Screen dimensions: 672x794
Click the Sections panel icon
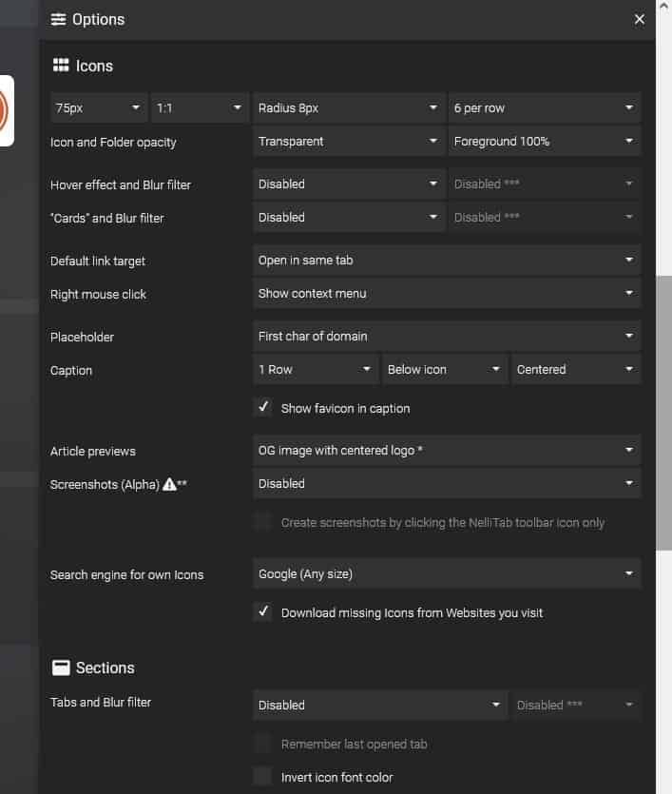coord(61,668)
